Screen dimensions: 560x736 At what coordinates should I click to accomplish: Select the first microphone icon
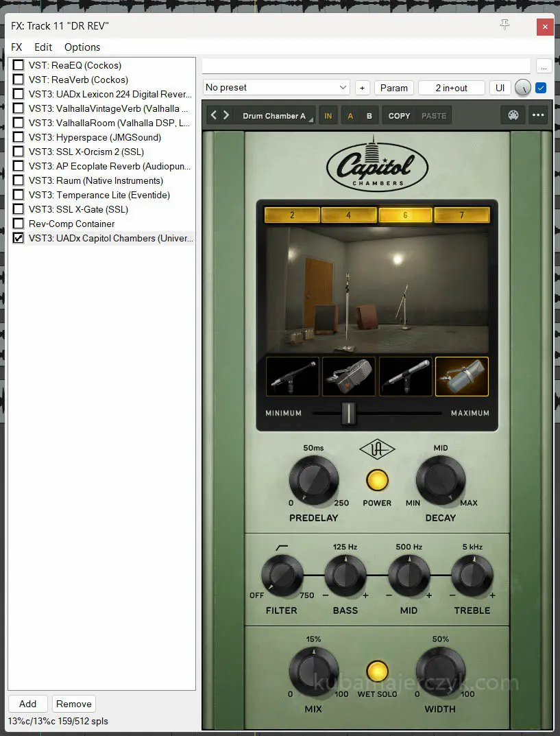tap(293, 377)
